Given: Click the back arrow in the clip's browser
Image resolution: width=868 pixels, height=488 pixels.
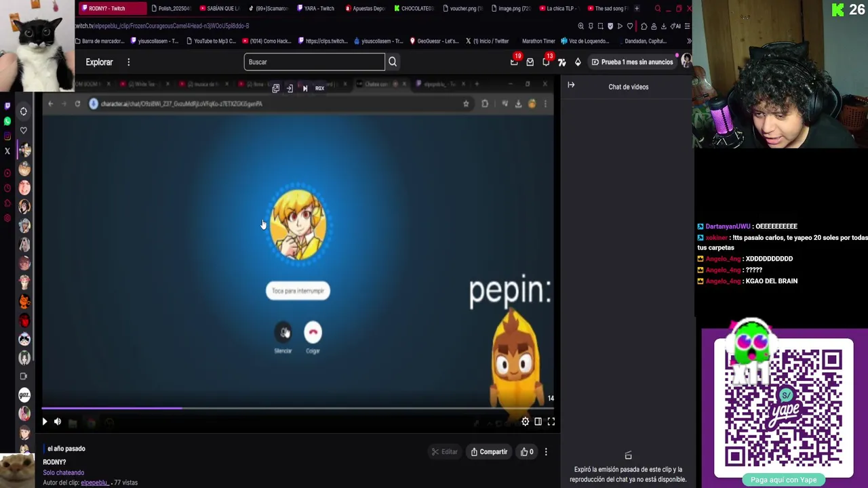Looking at the screenshot, I should coord(50,104).
